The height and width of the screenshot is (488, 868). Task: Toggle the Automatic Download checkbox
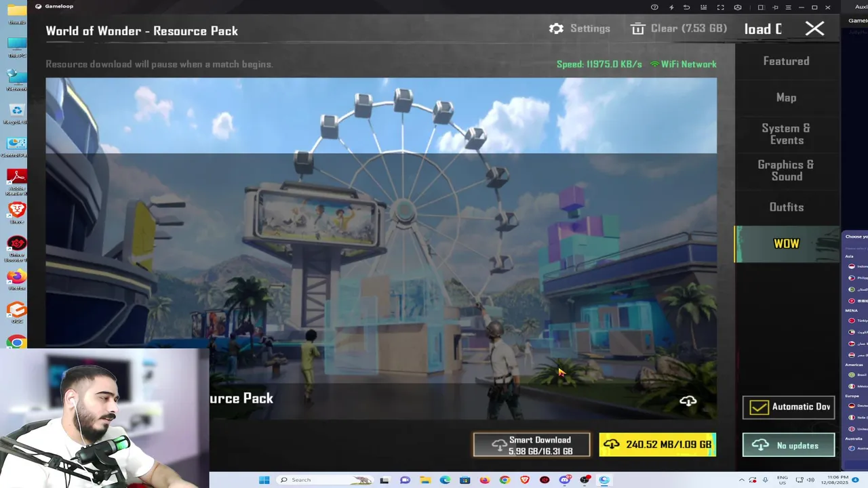[x=759, y=407]
